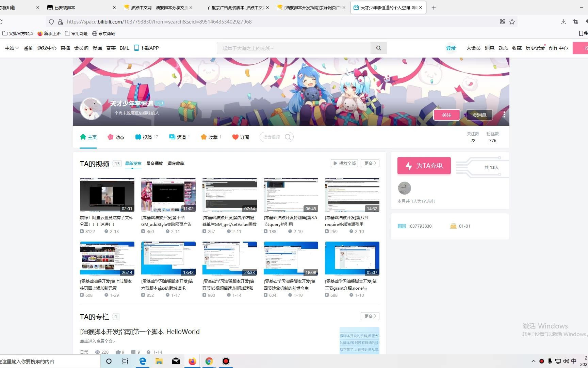Open Chrome from the taskbar
The image size is (588, 368).
[x=209, y=361]
